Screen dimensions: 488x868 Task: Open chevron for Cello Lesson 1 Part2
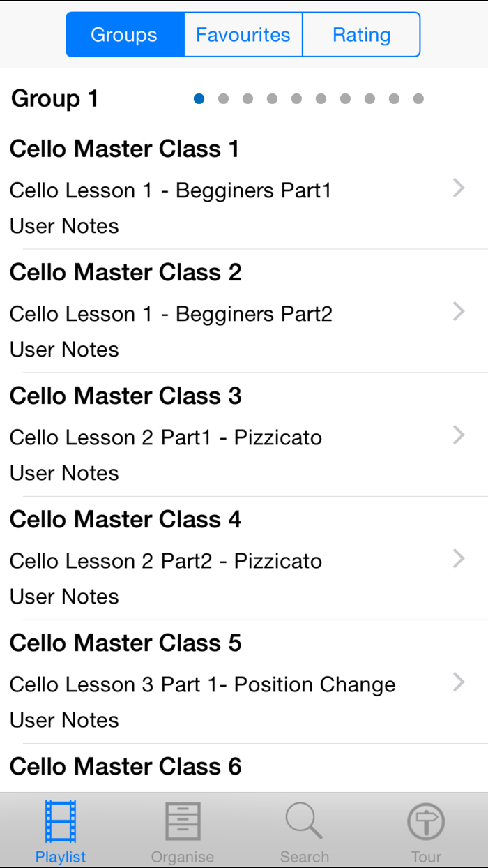coord(458,311)
